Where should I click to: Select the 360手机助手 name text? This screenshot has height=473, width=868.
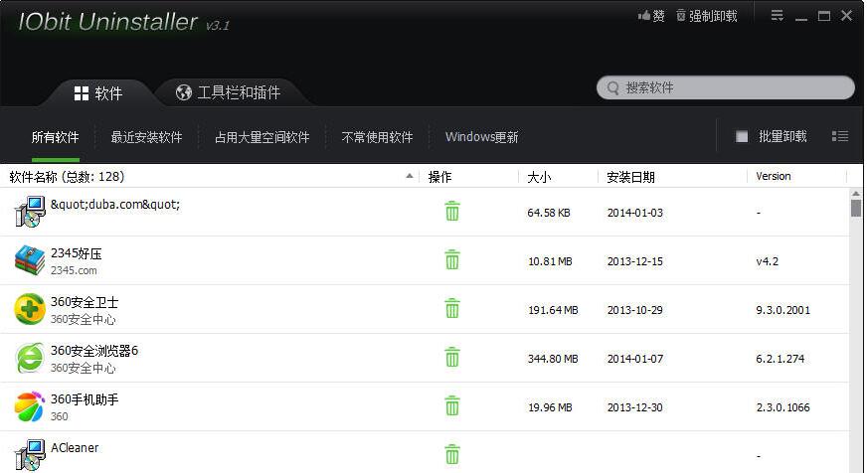pyautogui.click(x=85, y=399)
